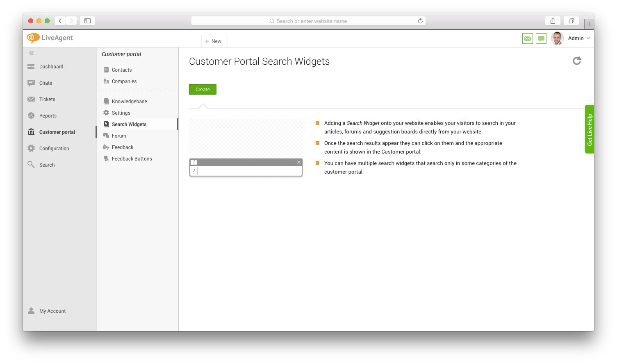Select Chats menu item

tap(46, 83)
